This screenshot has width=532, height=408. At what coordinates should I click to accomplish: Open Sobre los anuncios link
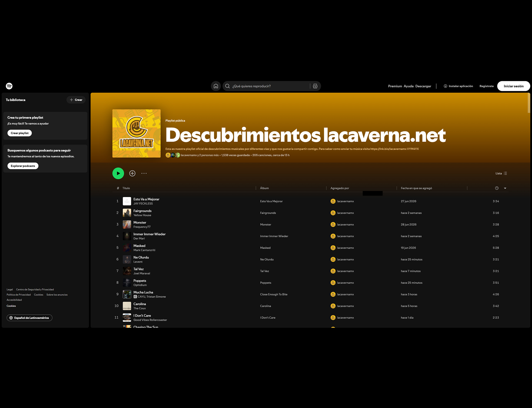[x=57, y=295]
